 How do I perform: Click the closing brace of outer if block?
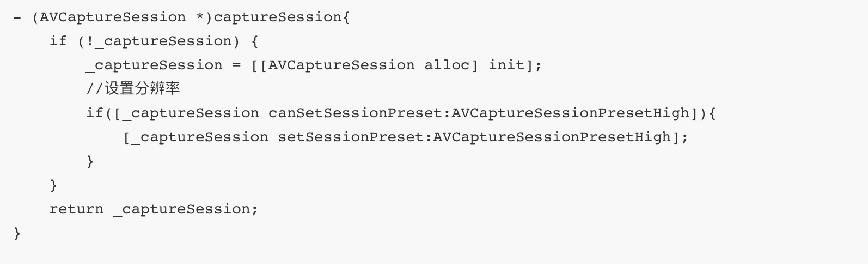pos(53,185)
